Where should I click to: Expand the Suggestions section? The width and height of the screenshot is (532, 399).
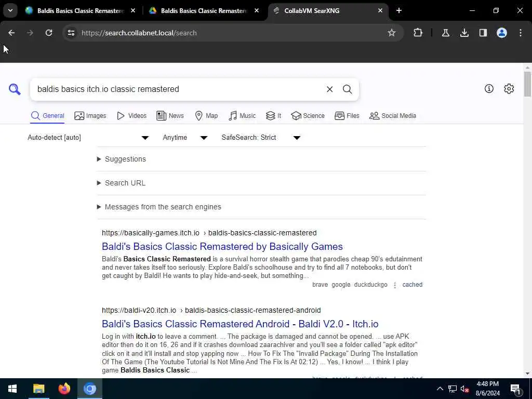[x=122, y=159]
